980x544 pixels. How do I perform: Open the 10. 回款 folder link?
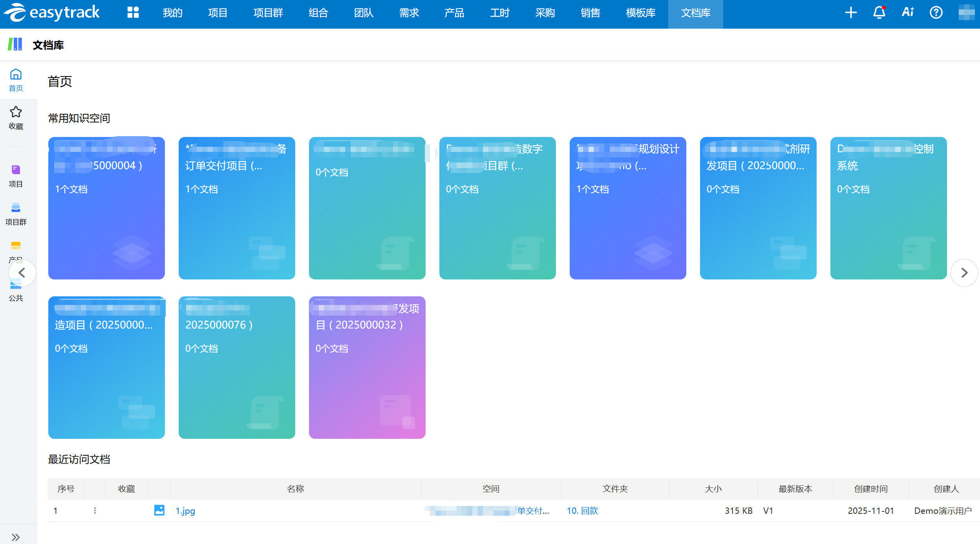582,511
